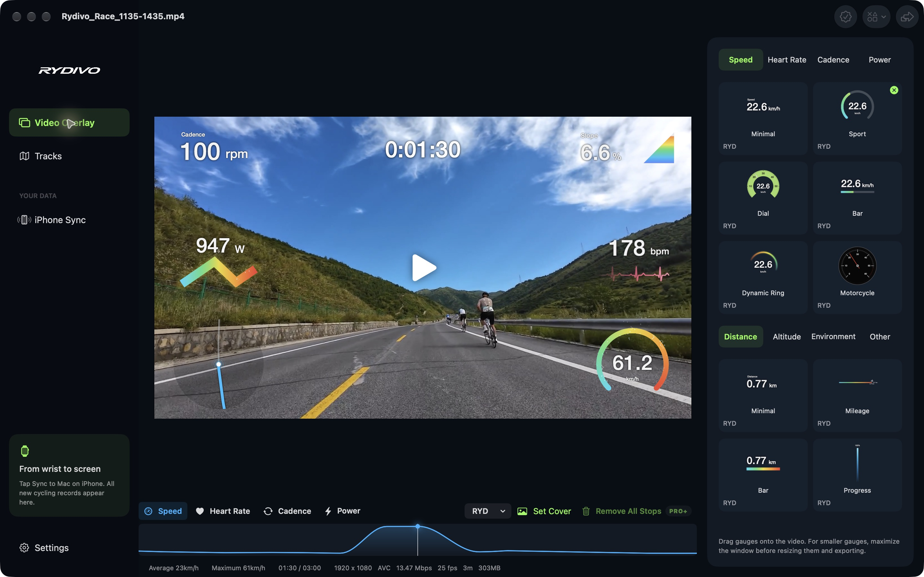Open the shapes layout dropdown in title bar

[x=876, y=17]
